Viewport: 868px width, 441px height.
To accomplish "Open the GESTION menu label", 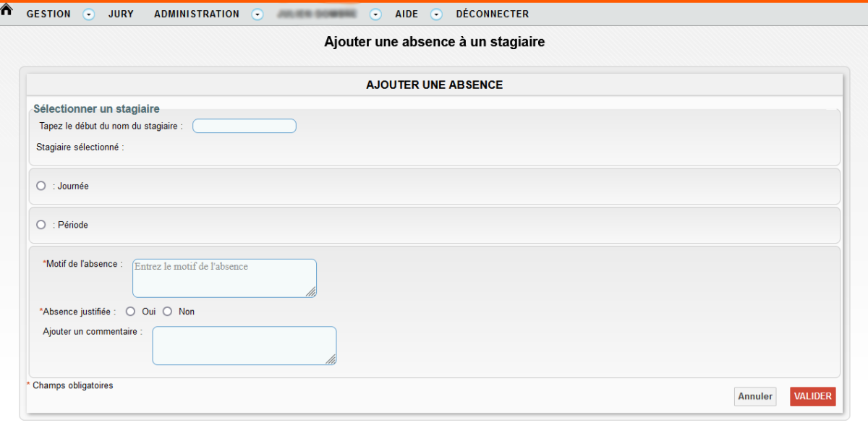I will tap(48, 14).
